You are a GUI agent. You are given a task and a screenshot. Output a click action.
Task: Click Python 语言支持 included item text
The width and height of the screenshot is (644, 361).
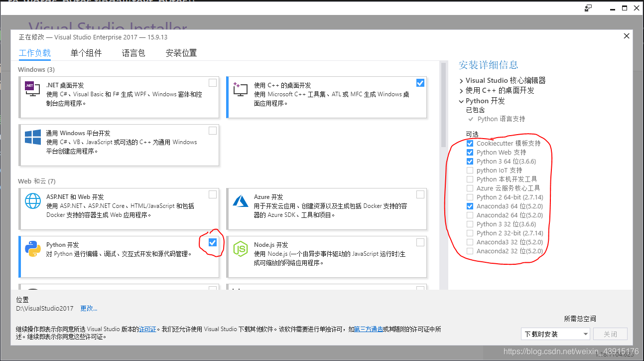501,119
